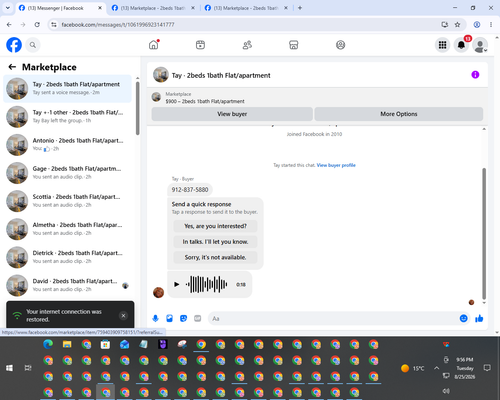Open Chrome profile icon
The image size is (500, 400).
[x=477, y=24]
